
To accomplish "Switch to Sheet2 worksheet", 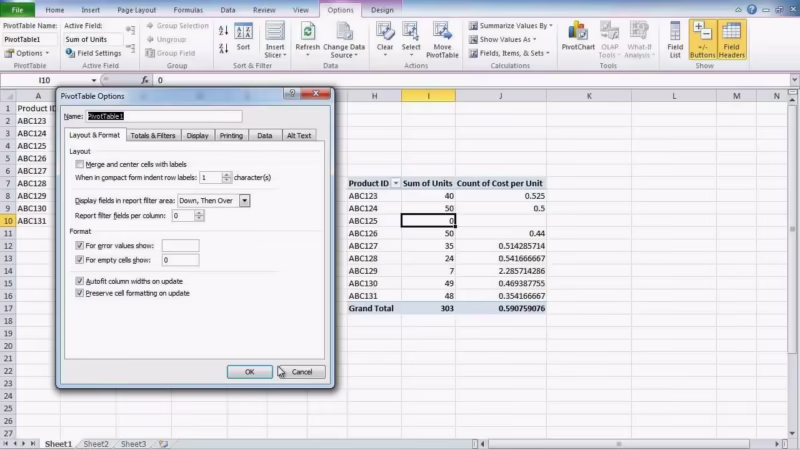I will point(96,444).
